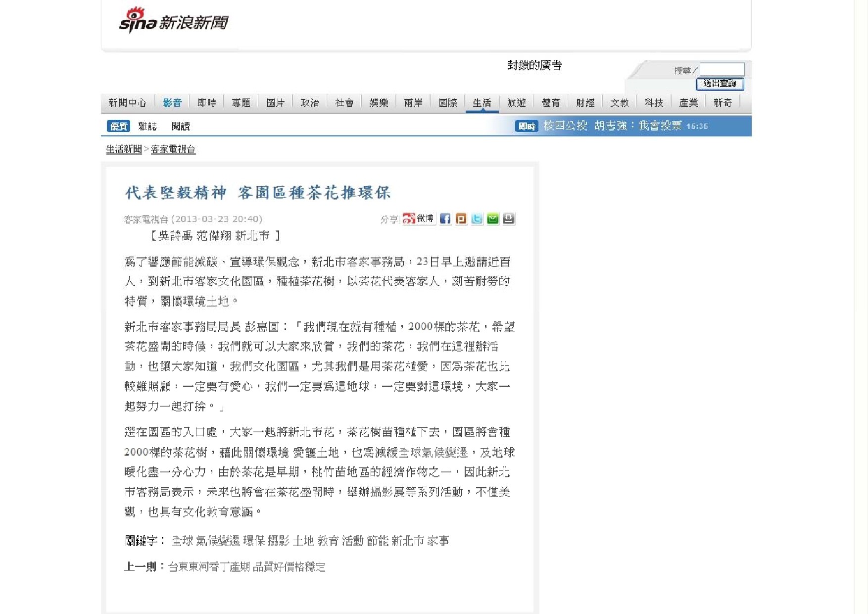The image size is (868, 614).
Task: Select the 閱讀 sub-tab
Action: tap(181, 126)
